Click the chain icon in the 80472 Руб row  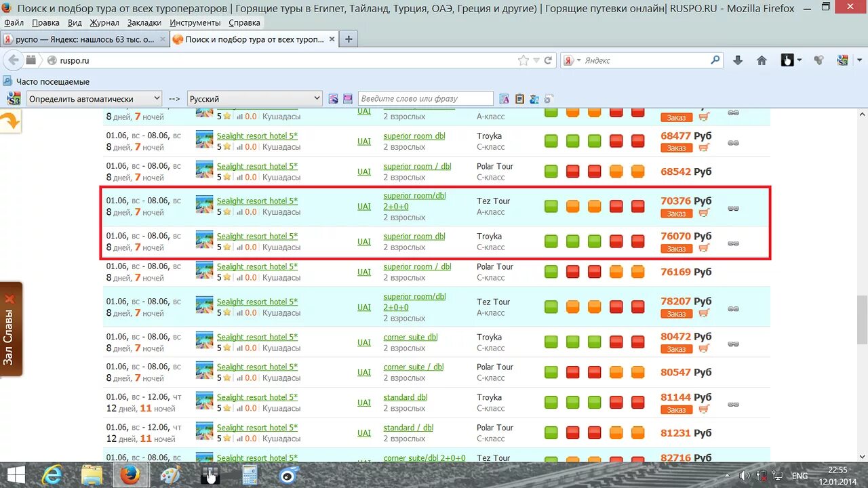(733, 344)
